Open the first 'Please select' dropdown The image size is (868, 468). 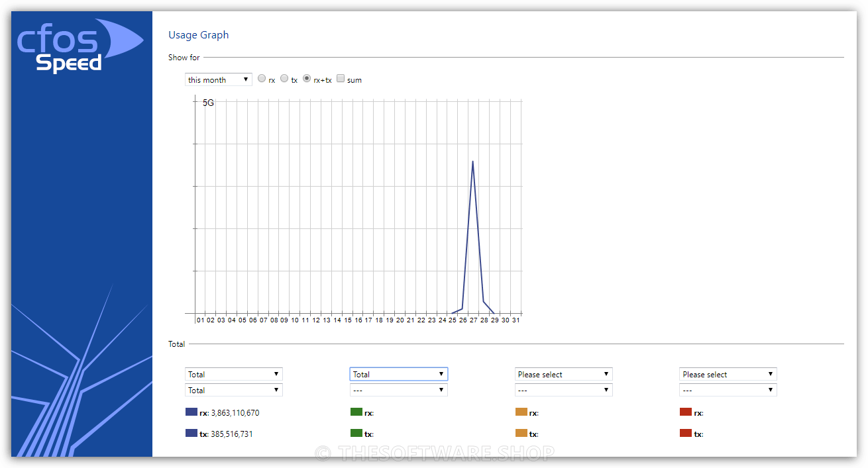tap(563, 374)
